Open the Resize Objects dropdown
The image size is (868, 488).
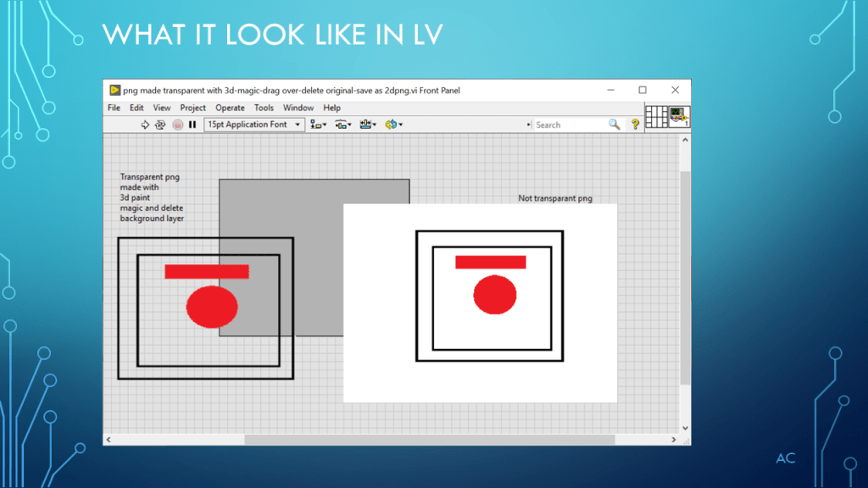point(368,125)
